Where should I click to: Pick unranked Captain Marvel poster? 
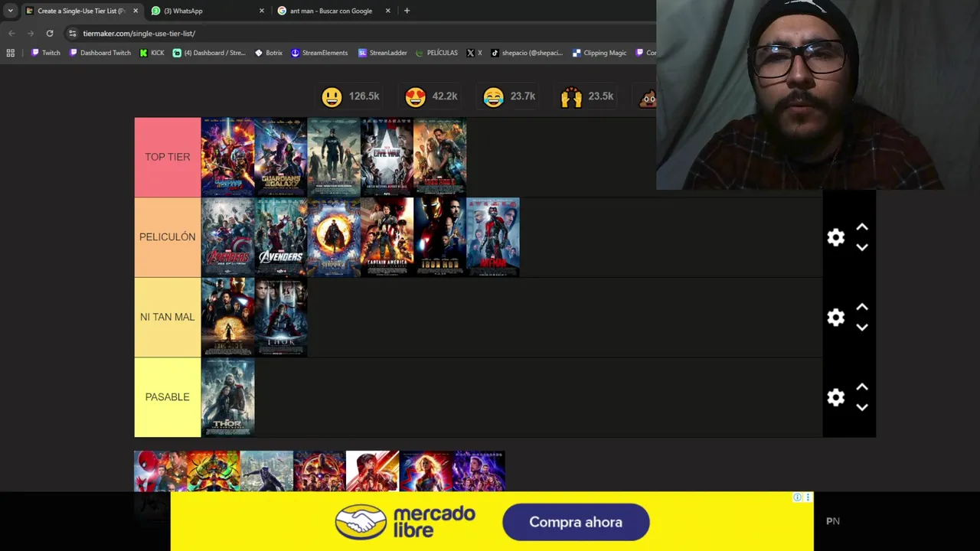click(426, 471)
